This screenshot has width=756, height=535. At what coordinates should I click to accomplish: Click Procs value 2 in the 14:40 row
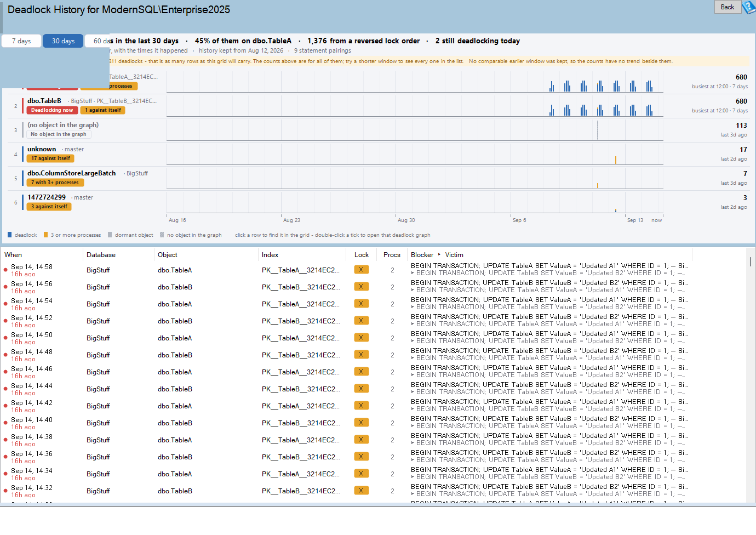(x=392, y=423)
